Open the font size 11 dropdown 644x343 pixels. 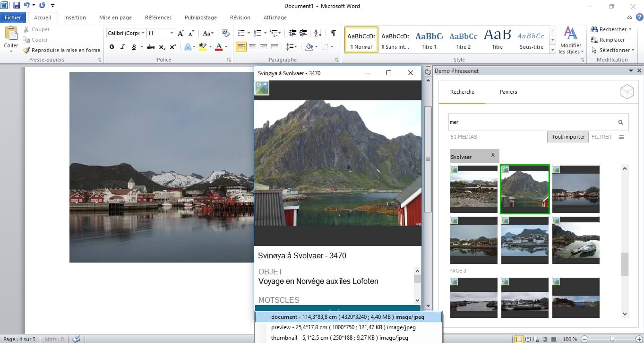point(172,33)
